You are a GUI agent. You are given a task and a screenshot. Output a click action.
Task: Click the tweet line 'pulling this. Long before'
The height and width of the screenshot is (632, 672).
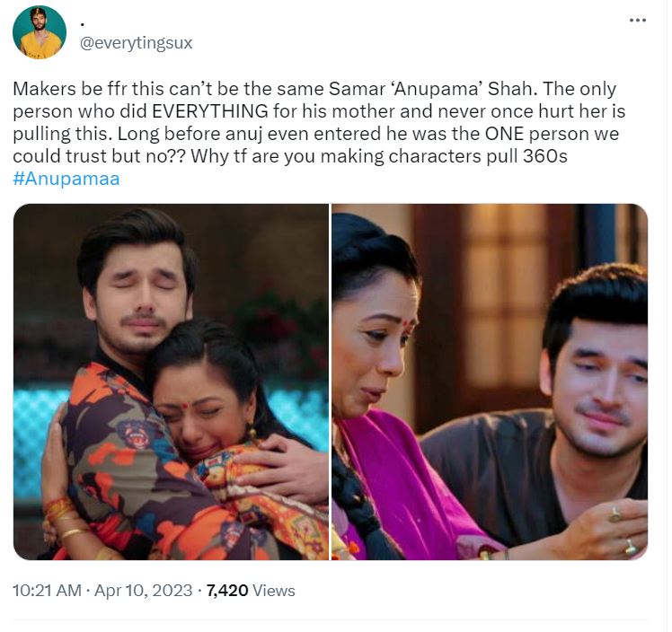coord(316,134)
